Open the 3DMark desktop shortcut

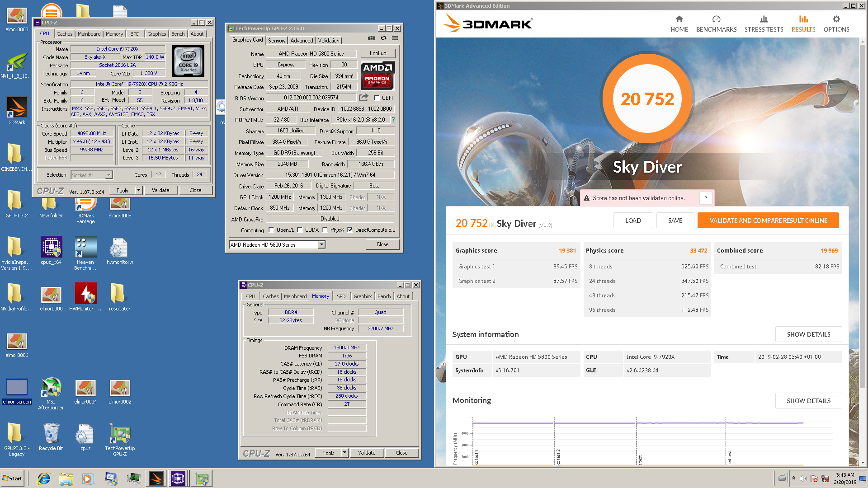coord(17,111)
